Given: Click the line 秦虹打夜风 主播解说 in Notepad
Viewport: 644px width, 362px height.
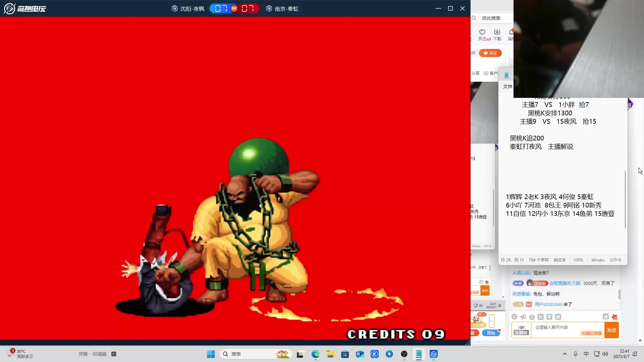Looking at the screenshot, I should coord(541,146).
